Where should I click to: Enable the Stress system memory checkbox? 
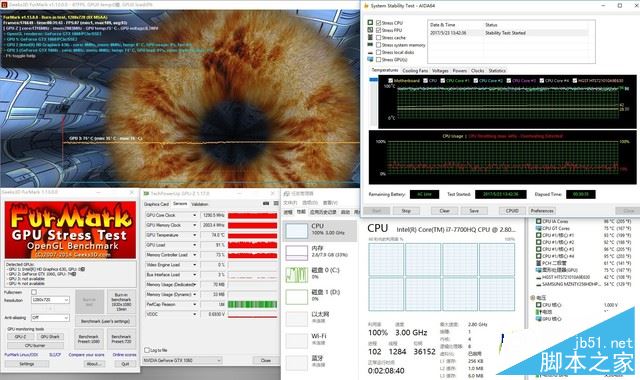click(379, 45)
